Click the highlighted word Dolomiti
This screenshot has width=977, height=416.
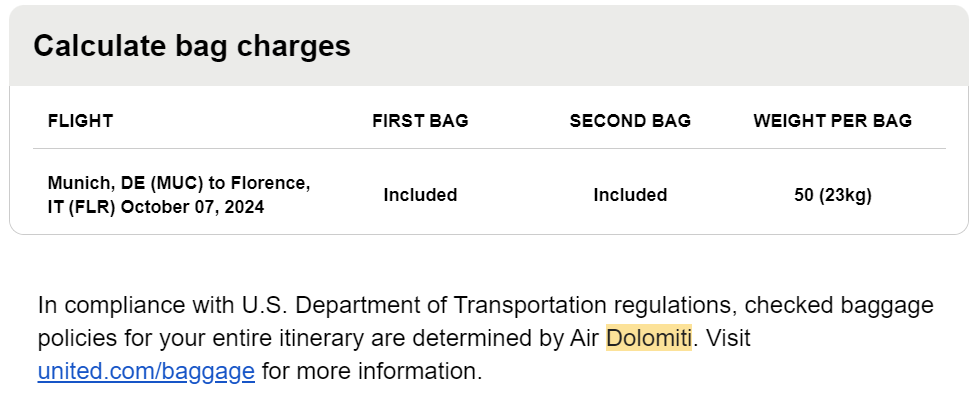tap(648, 338)
